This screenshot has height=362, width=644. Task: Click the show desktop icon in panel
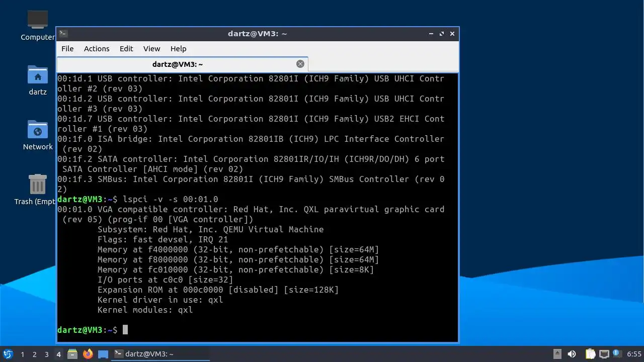pos(103,354)
